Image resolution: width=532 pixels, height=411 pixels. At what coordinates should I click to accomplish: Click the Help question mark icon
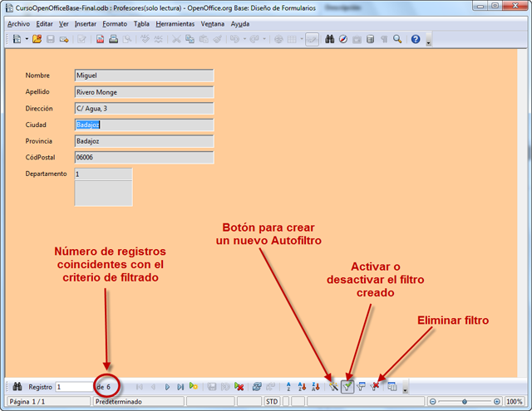coord(416,39)
